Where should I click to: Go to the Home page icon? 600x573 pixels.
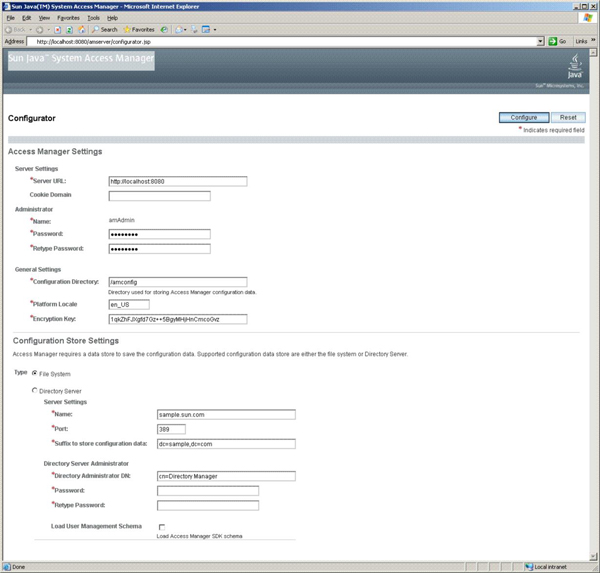pos(82,29)
